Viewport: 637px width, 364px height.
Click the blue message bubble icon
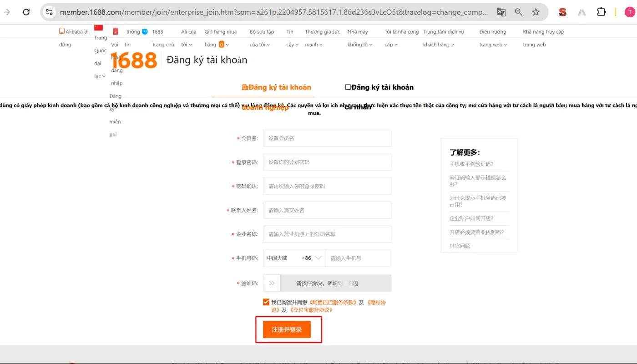(x=145, y=31)
